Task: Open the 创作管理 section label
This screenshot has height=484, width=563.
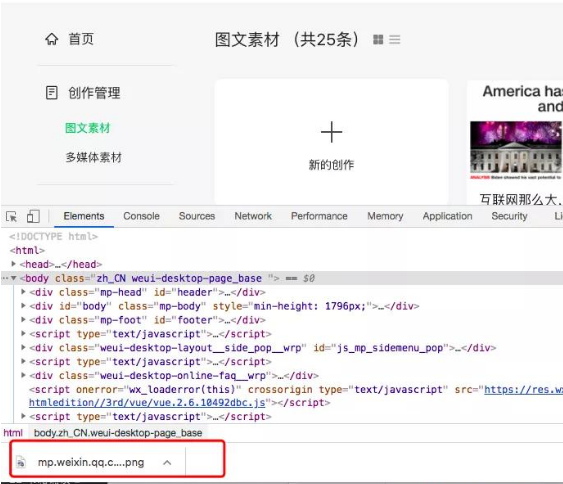Action: click(x=94, y=93)
